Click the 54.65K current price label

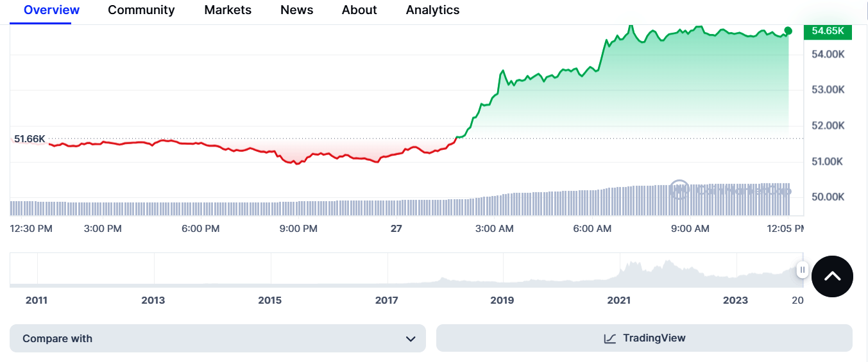pyautogui.click(x=828, y=31)
